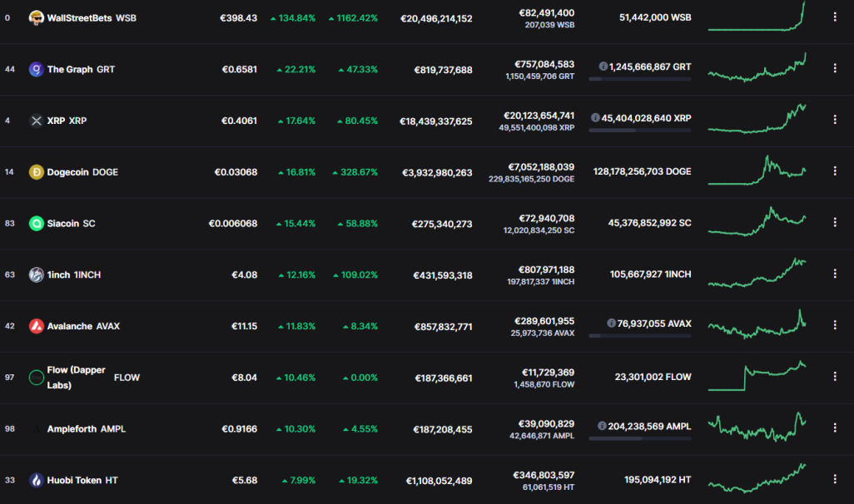Click the Dogecoin 7-day sparkline chart
The image size is (854, 504).
(757, 170)
